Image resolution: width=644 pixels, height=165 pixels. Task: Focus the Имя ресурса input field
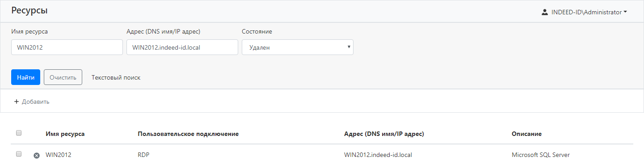67,47
